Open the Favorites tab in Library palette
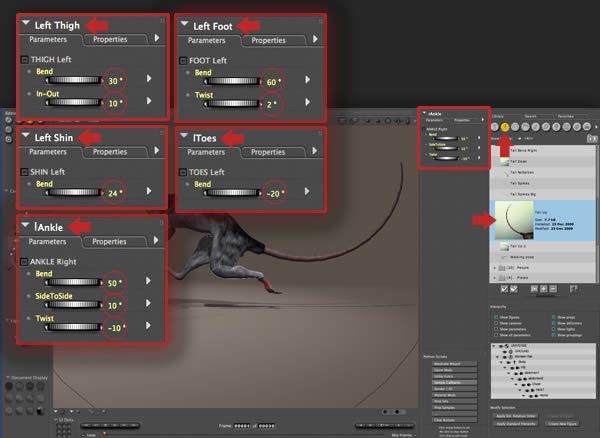 [566, 116]
